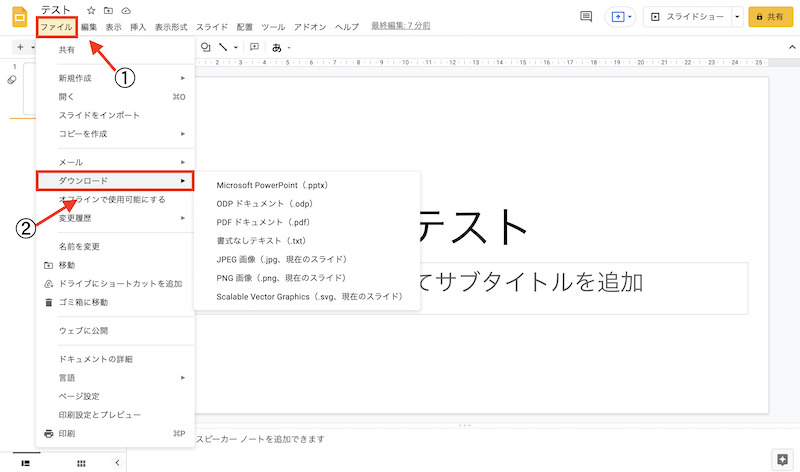
Task: Star the テスト presentation
Action: pyautogui.click(x=91, y=10)
